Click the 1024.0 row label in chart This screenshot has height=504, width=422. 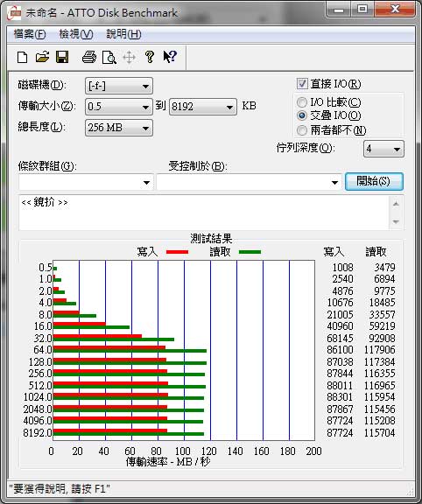pyautogui.click(x=38, y=397)
